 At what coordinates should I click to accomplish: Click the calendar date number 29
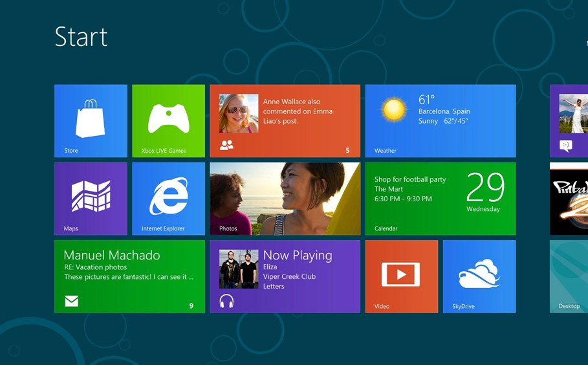[486, 187]
